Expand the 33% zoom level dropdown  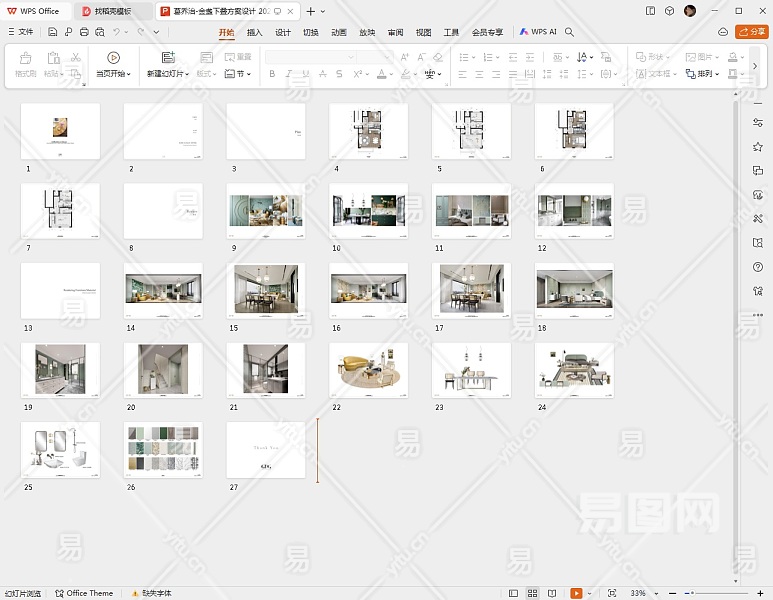coord(642,593)
